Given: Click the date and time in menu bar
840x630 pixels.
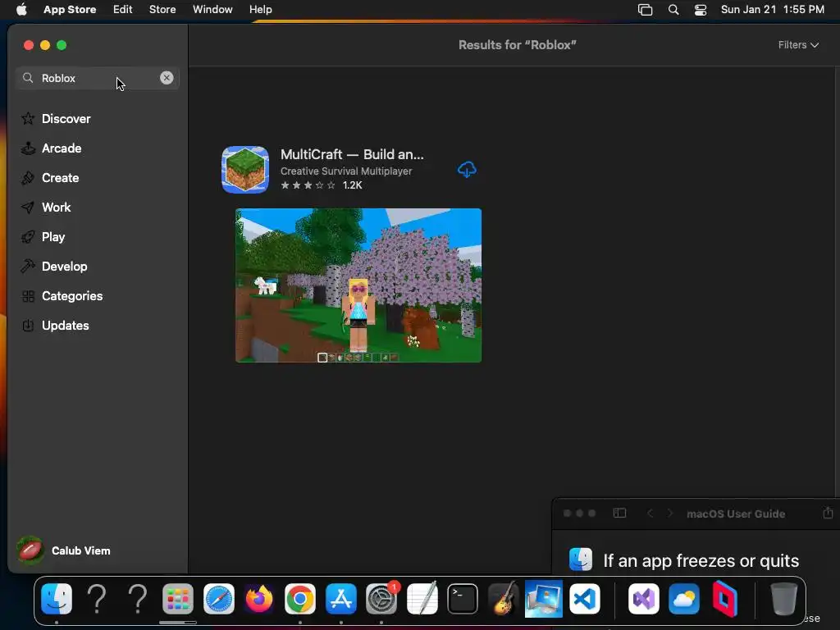Looking at the screenshot, I should click(x=773, y=9).
